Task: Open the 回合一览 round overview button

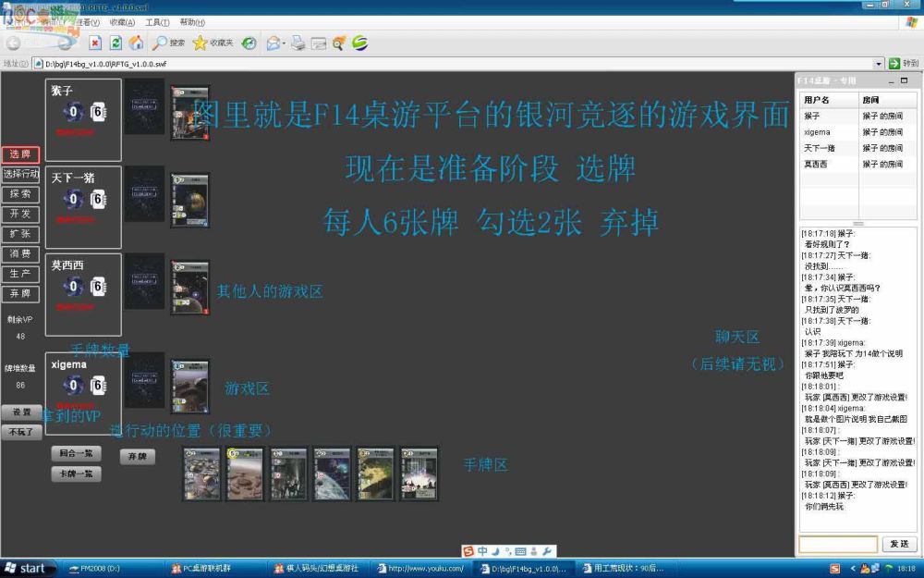Action: tap(76, 453)
